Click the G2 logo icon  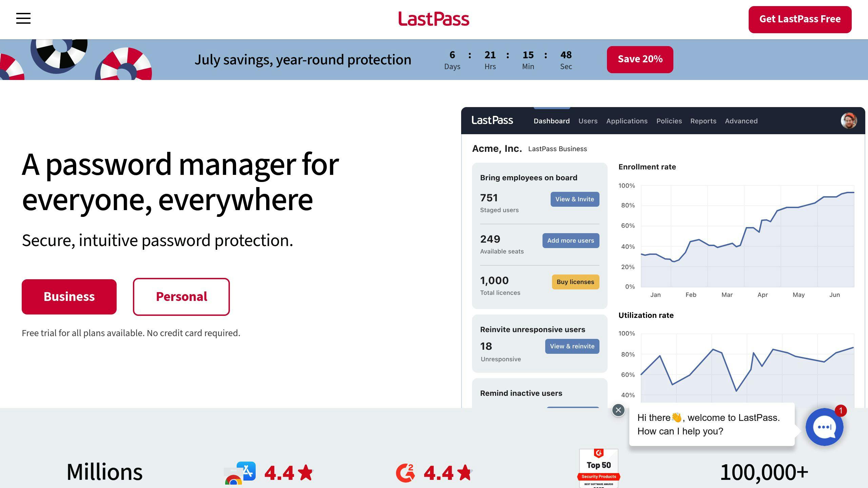pyautogui.click(x=405, y=473)
